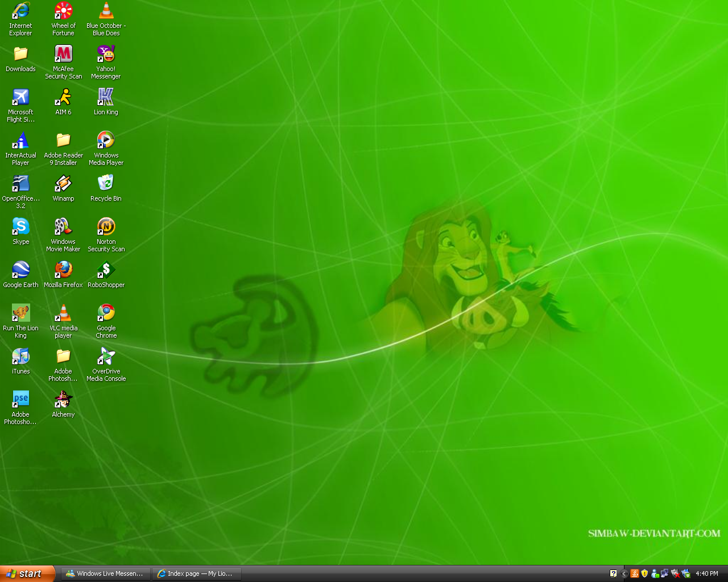Click the Winamp shortcut icon
728x582 pixels.
click(x=63, y=184)
